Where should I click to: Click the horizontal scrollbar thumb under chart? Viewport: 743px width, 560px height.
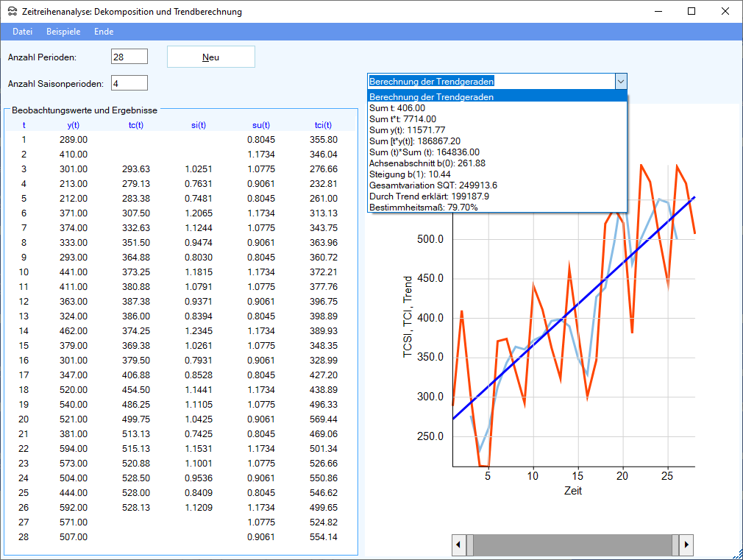[x=572, y=545]
